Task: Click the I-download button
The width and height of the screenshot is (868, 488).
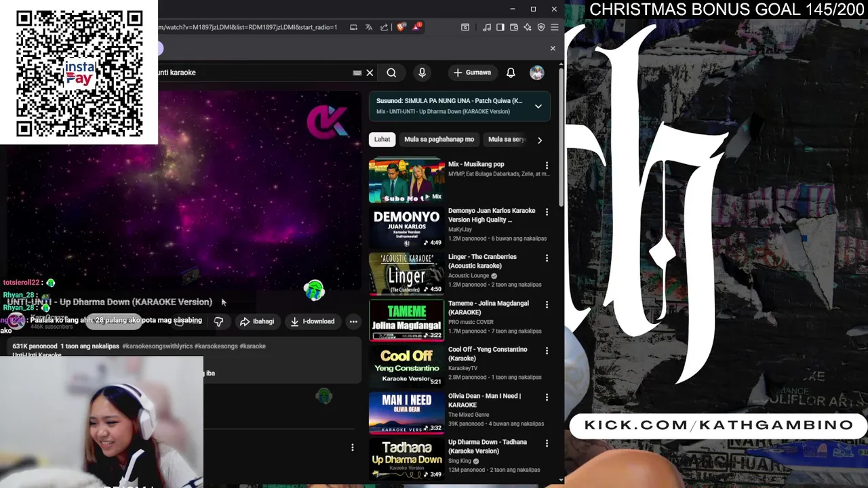Action: point(313,321)
